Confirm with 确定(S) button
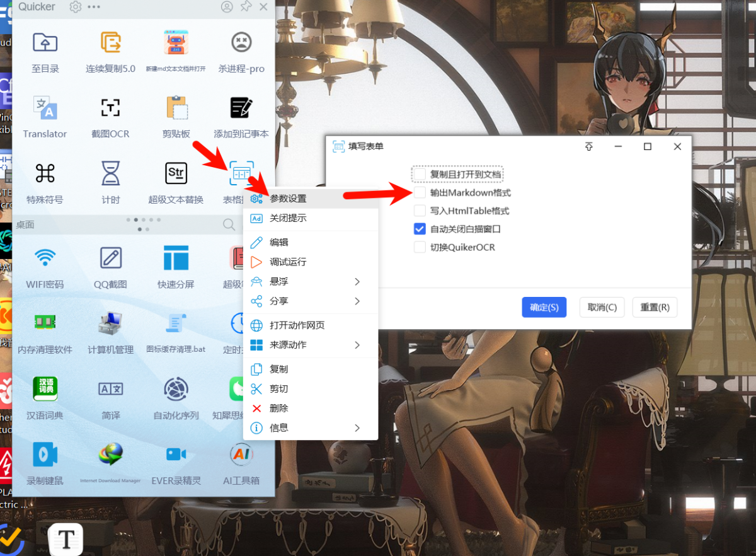The width and height of the screenshot is (756, 556). coord(544,307)
